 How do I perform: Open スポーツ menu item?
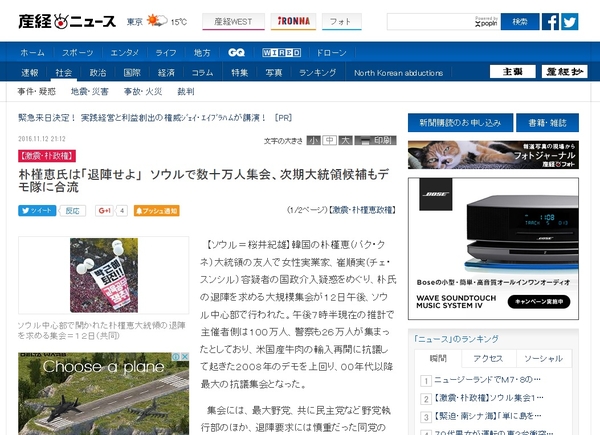[78, 52]
